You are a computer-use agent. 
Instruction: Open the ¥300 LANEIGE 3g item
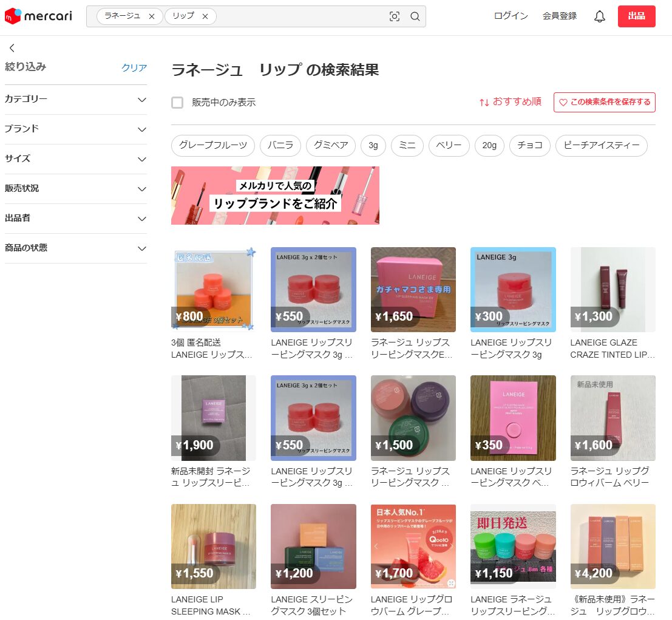pyautogui.click(x=513, y=290)
